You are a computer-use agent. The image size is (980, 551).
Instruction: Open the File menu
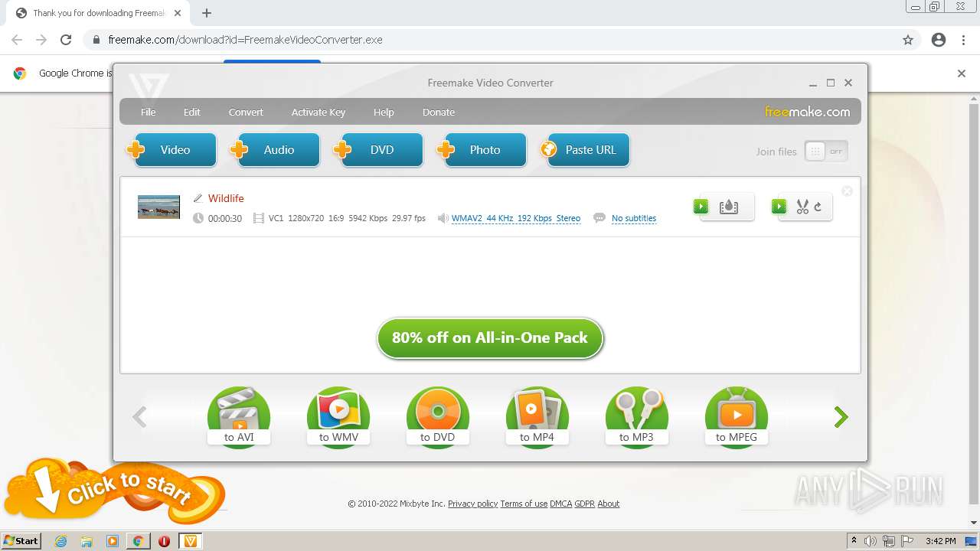coord(149,112)
